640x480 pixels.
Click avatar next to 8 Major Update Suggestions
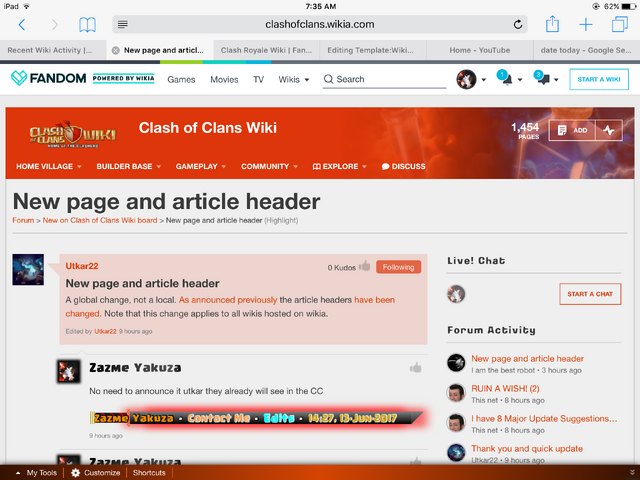[456, 423]
